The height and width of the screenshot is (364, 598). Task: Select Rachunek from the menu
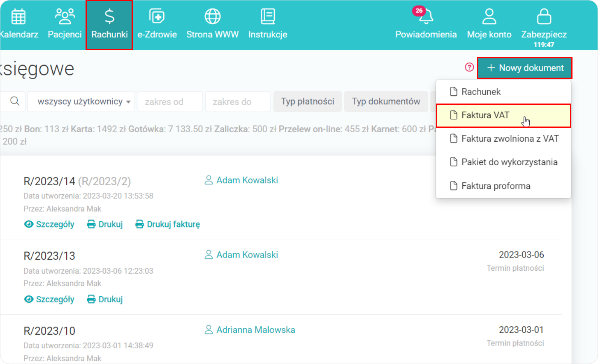coord(503,92)
